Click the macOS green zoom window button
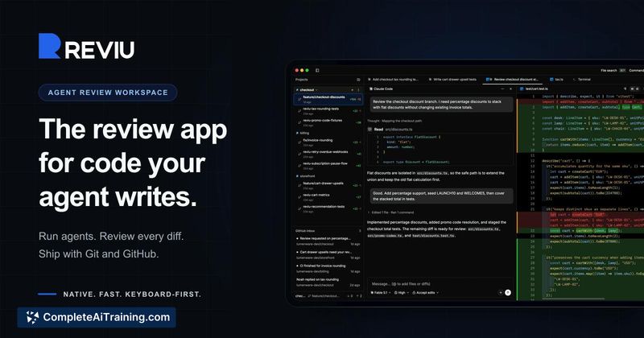The height and width of the screenshot is (338, 644). coord(307,70)
